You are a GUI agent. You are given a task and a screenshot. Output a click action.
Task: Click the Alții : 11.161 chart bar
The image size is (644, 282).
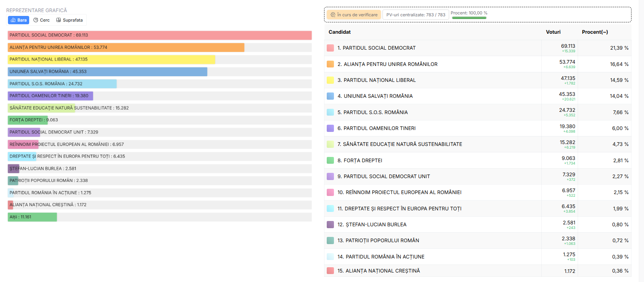[x=32, y=217]
